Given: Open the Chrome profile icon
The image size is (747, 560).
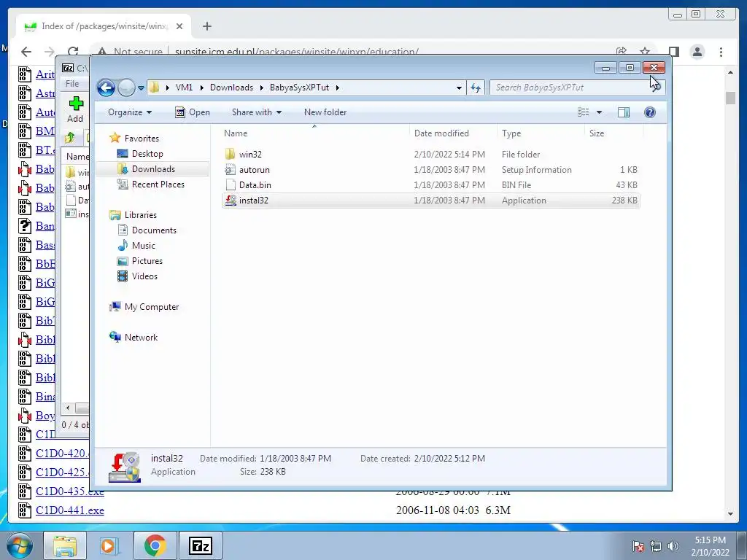Looking at the screenshot, I should point(697,52).
